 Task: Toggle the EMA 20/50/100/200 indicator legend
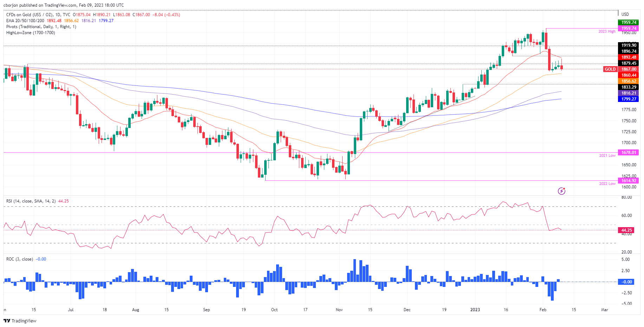(25, 21)
